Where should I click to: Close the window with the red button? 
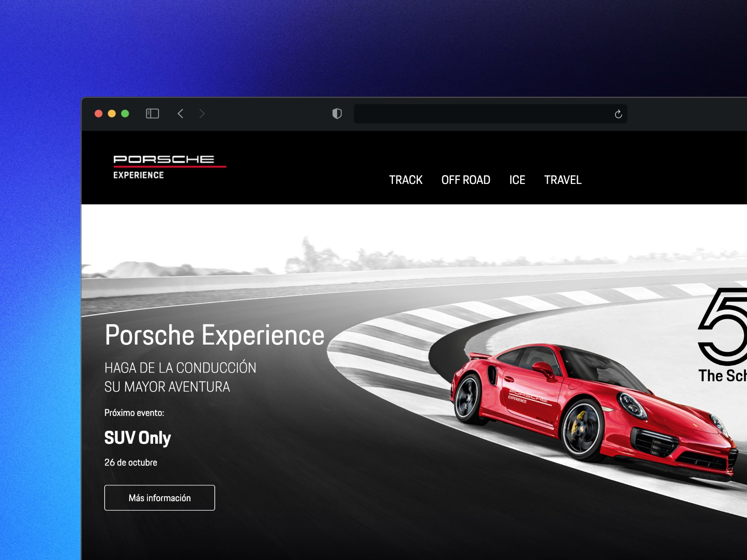click(98, 114)
